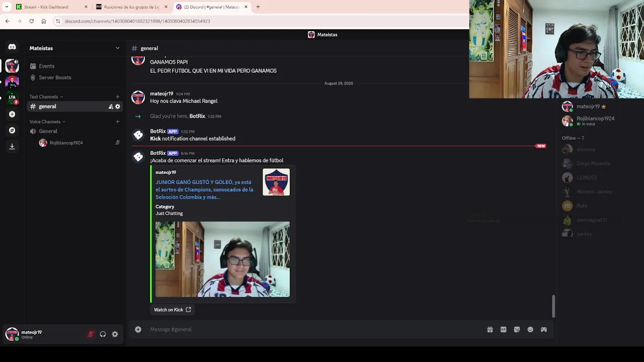
Task: Click BotRix avatar beside Kick notification message
Action: click(x=138, y=135)
